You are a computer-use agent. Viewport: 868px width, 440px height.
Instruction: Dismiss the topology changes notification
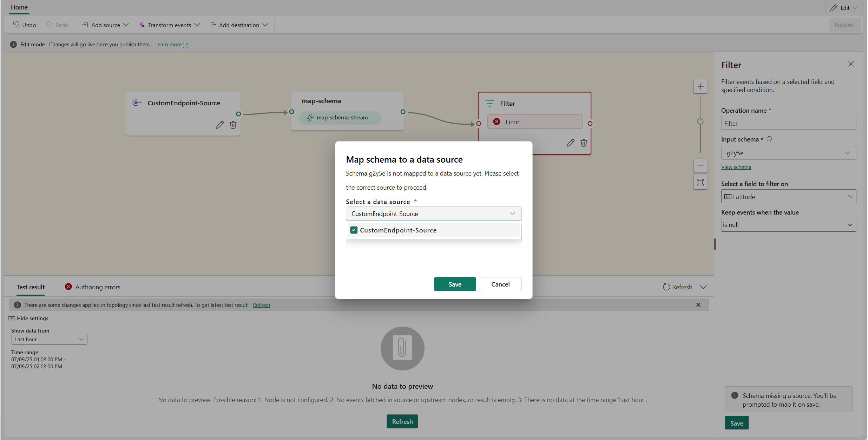coord(698,305)
